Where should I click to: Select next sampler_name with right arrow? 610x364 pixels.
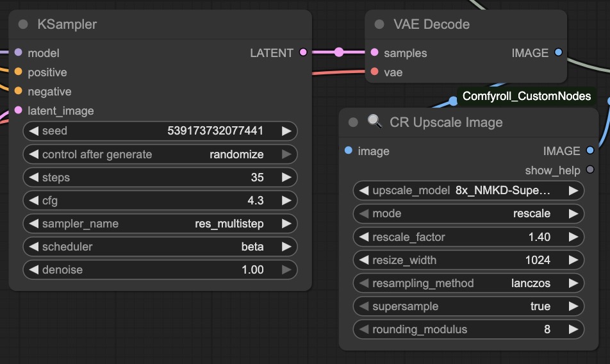pos(286,224)
